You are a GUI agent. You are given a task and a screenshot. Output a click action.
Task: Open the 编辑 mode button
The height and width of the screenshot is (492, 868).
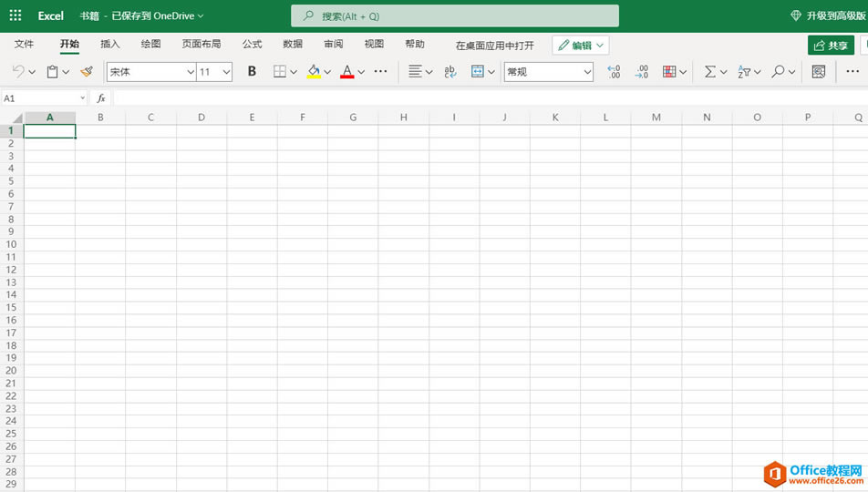point(581,46)
